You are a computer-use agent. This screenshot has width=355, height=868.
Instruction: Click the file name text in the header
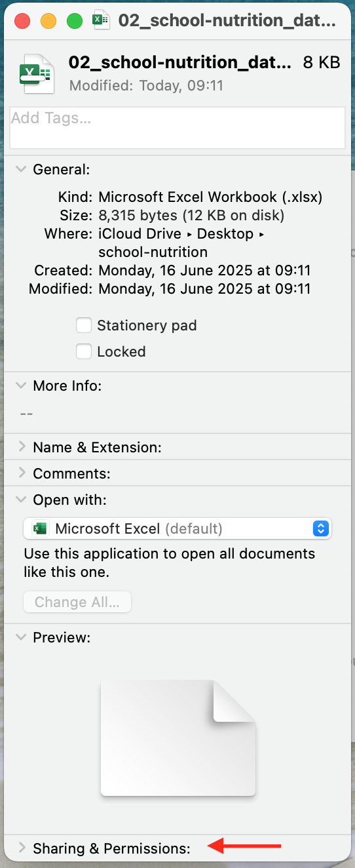coord(180,63)
